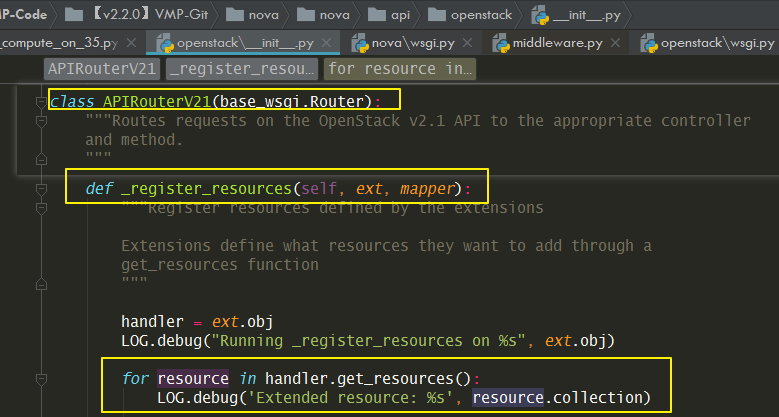Click the Python icon on openstack\wsgi.py tab

tap(649, 44)
